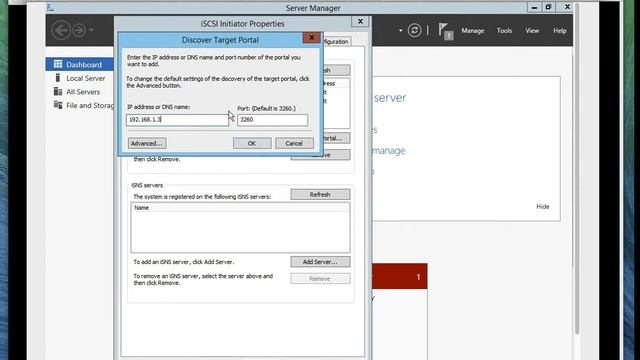
Task: Open the notifications flag icon
Action: [445, 31]
